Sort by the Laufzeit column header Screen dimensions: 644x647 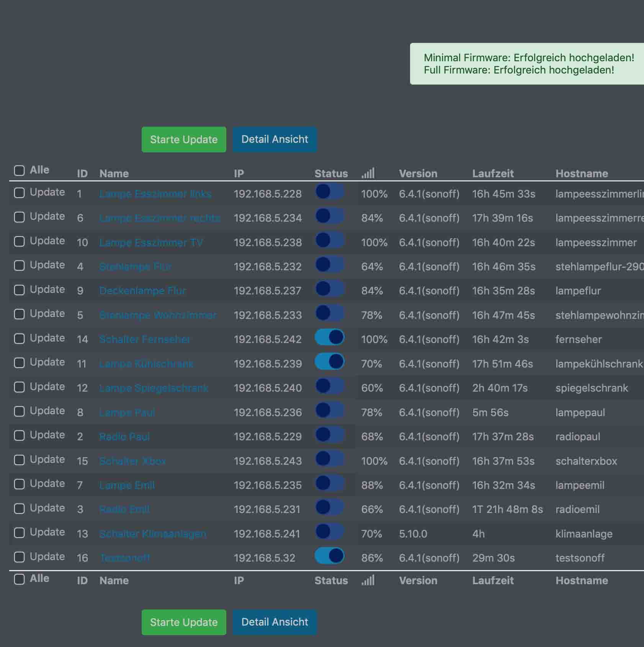pos(493,173)
